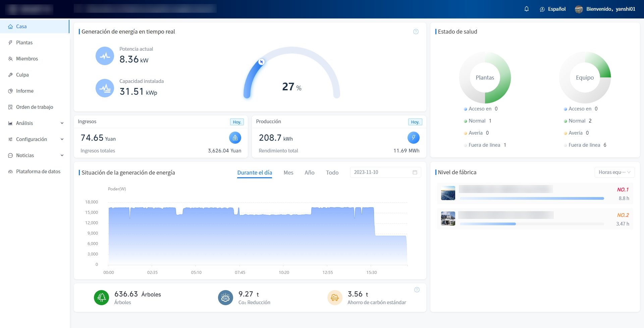The width and height of the screenshot is (644, 328).
Task: Click the CO2 reduction cloud icon
Action: [x=225, y=297]
